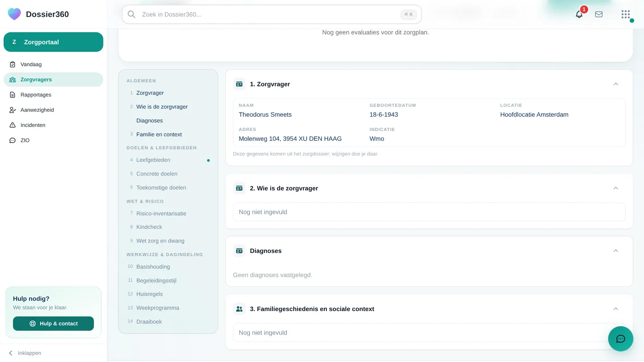
Task: Click the Hulp & contact button
Action: pyautogui.click(x=53, y=324)
